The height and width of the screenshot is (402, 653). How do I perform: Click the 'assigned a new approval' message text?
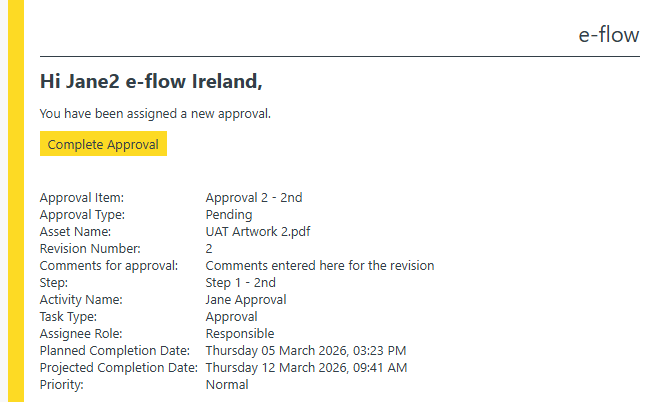(155, 113)
